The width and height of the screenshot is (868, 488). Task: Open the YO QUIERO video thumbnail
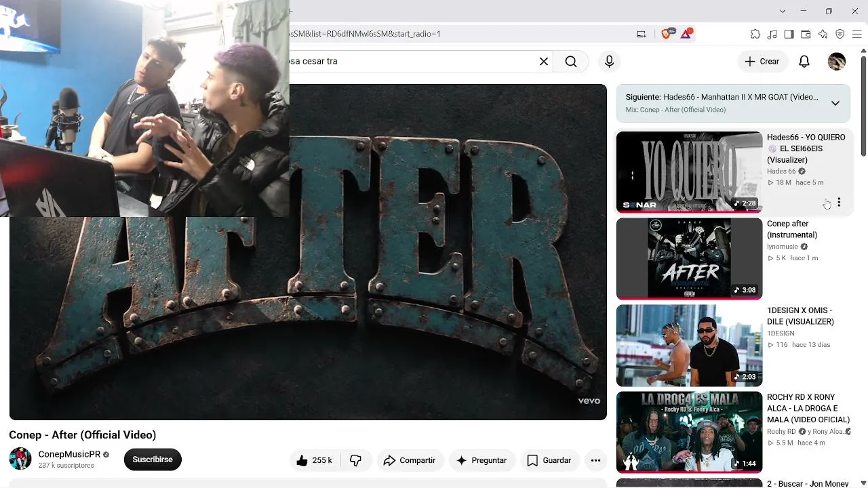[x=689, y=172]
